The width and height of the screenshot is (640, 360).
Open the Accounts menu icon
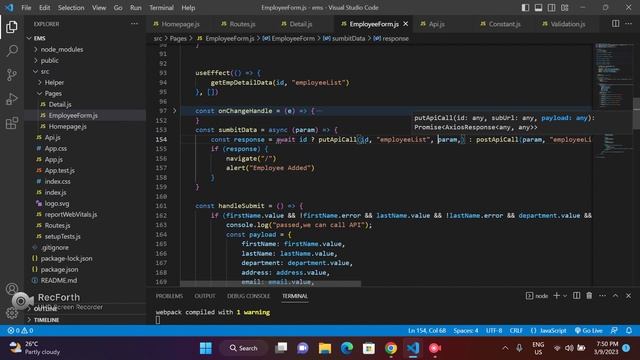point(12,289)
